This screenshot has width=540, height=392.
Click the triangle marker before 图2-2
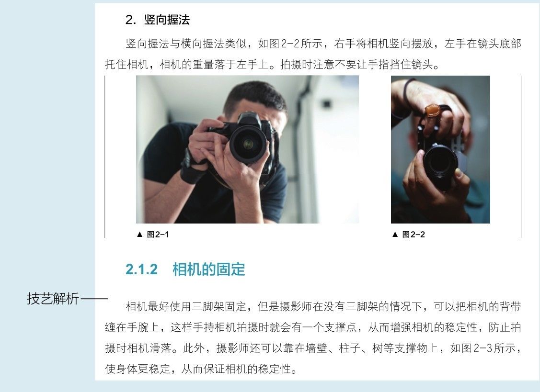(x=395, y=235)
